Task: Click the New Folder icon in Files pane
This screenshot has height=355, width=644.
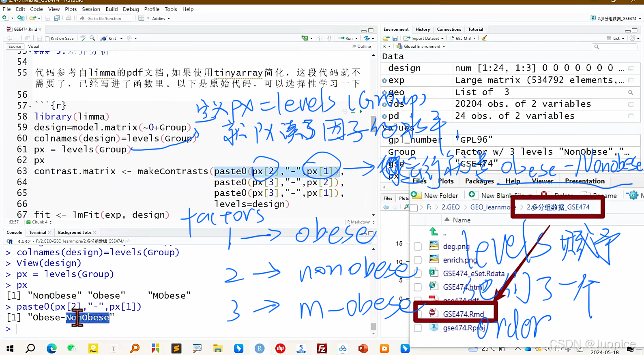Action: click(416, 195)
